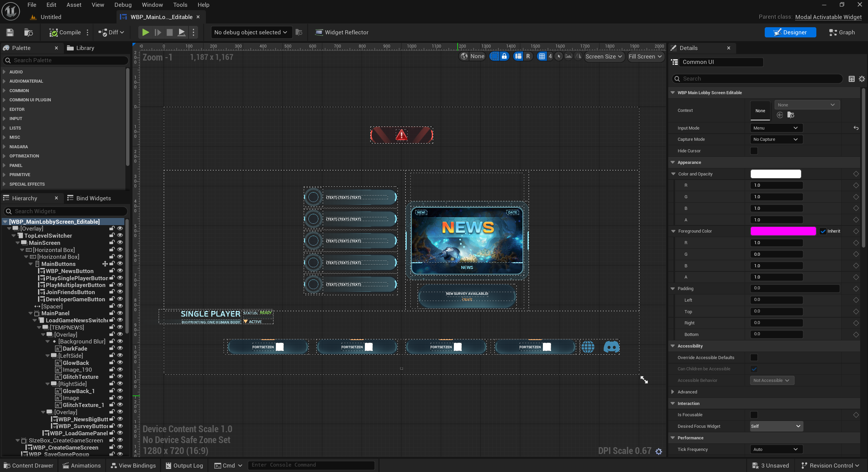Viewport: 868px width, 472px height.
Task: Click the Compile button
Action: [65, 32]
